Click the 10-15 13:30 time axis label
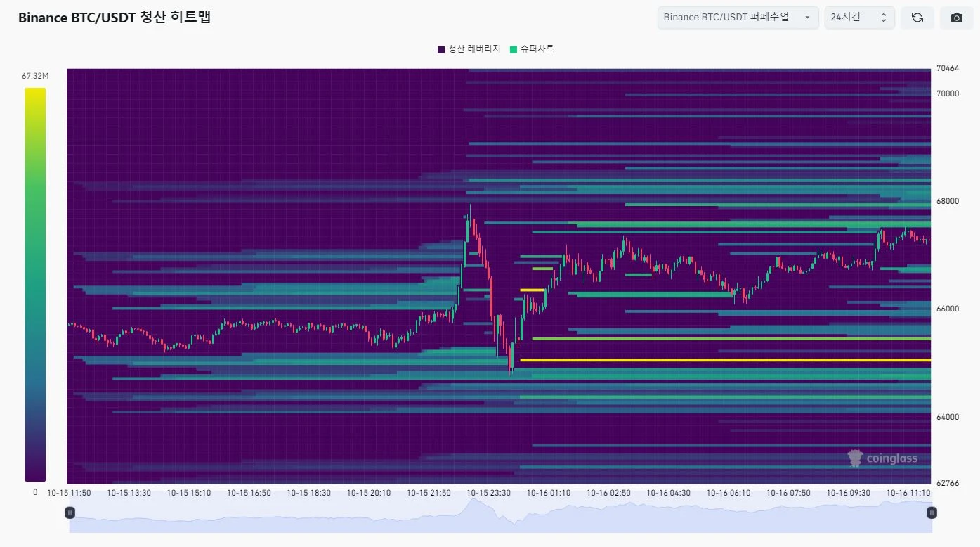This screenshot has width=980, height=547. pyautogui.click(x=129, y=493)
